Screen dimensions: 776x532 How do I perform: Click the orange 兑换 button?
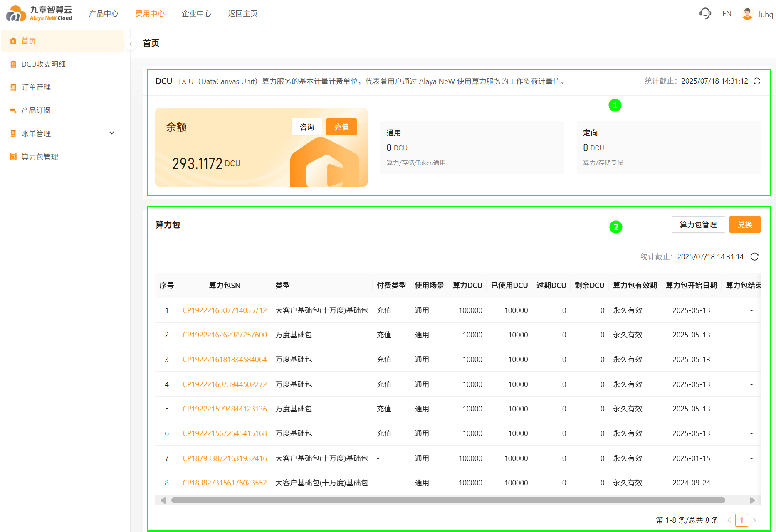click(745, 224)
